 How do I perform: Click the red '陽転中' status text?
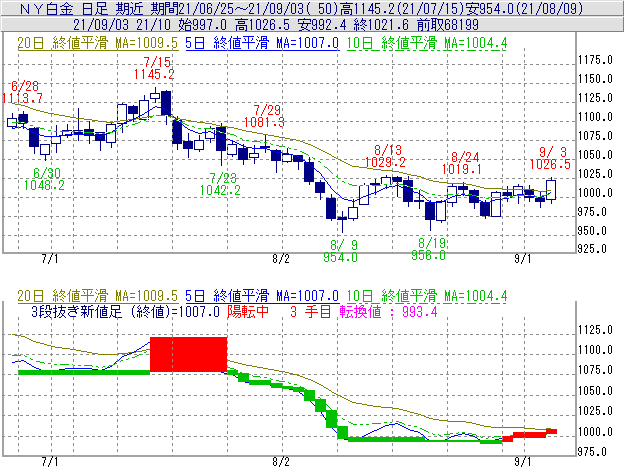248,311
